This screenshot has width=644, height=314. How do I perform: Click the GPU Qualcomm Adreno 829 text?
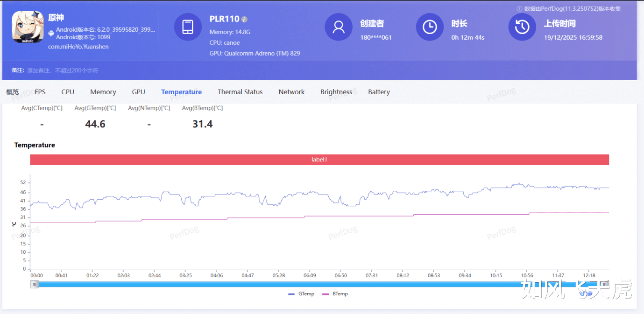(x=255, y=53)
